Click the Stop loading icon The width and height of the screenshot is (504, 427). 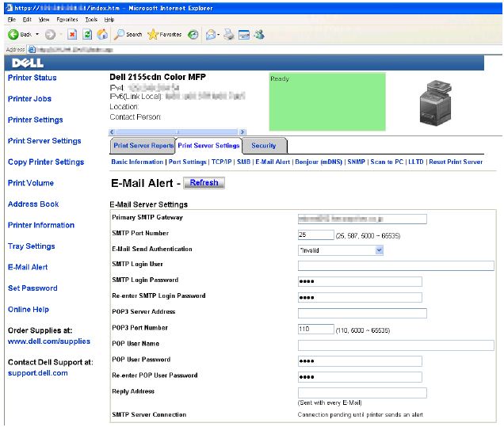click(x=72, y=35)
